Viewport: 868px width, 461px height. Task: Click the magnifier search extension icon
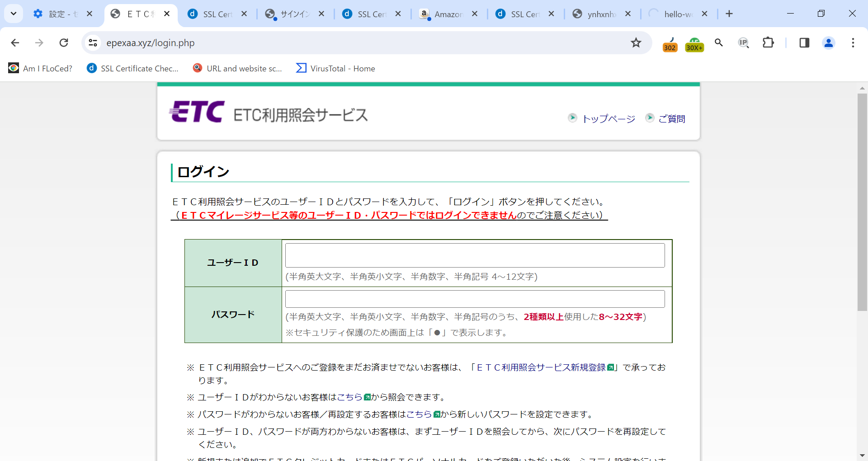719,42
